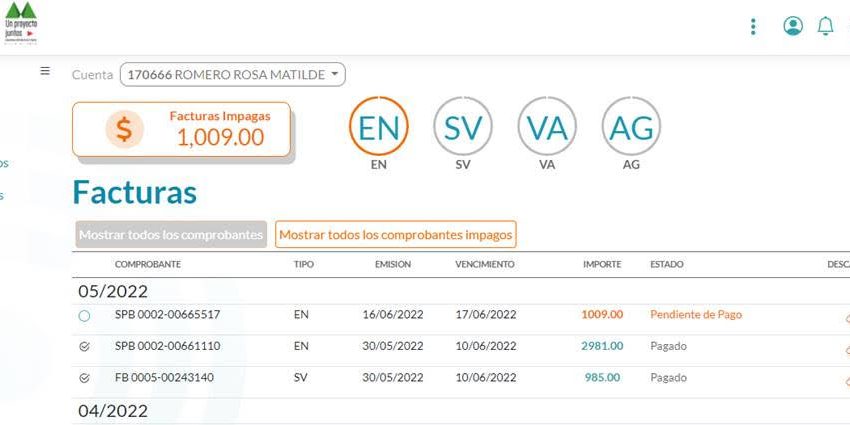
Task: Click the three-dot options menu icon
Action: click(753, 27)
